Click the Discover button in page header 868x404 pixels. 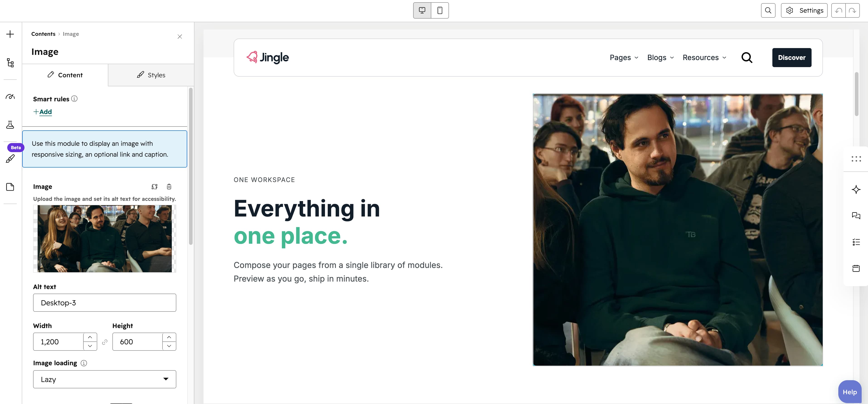791,58
